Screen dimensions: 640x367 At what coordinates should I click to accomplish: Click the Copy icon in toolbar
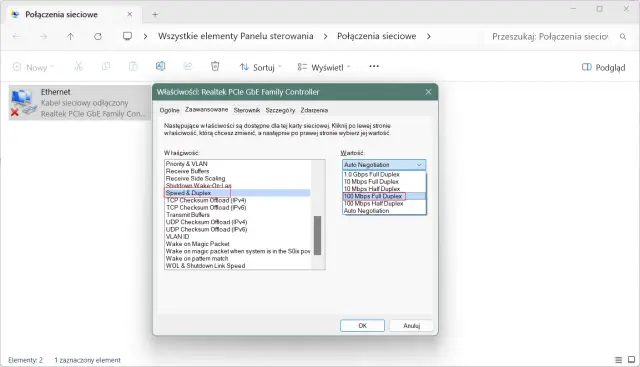tap(106, 66)
